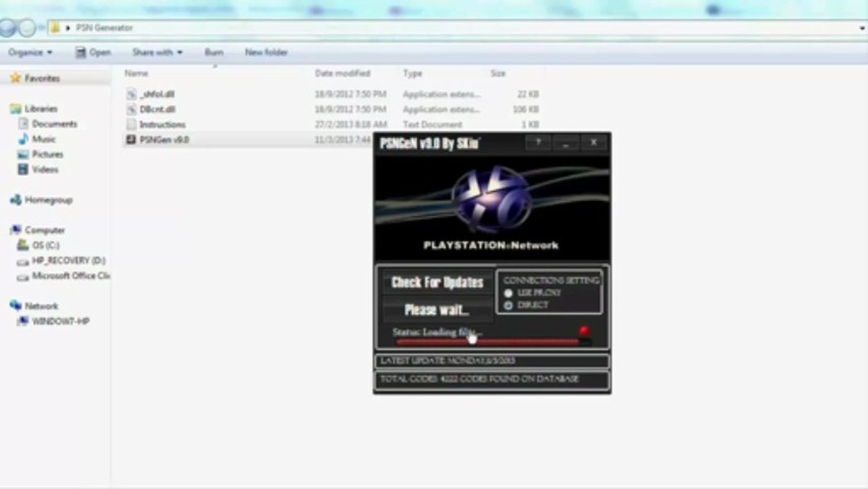Open Documents library icon
Screen dimensions: 868x489
pyautogui.click(x=23, y=124)
